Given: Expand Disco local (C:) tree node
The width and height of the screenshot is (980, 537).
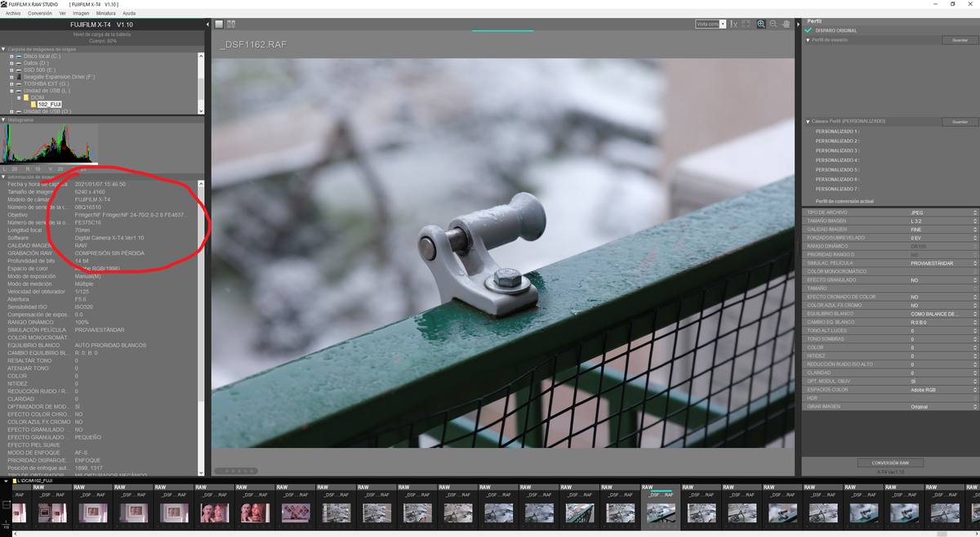Looking at the screenshot, I should point(11,56).
